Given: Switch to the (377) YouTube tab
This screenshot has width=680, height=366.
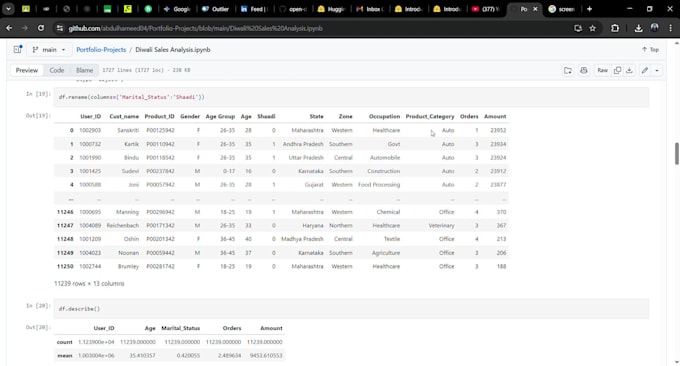Looking at the screenshot, I should click(486, 9).
